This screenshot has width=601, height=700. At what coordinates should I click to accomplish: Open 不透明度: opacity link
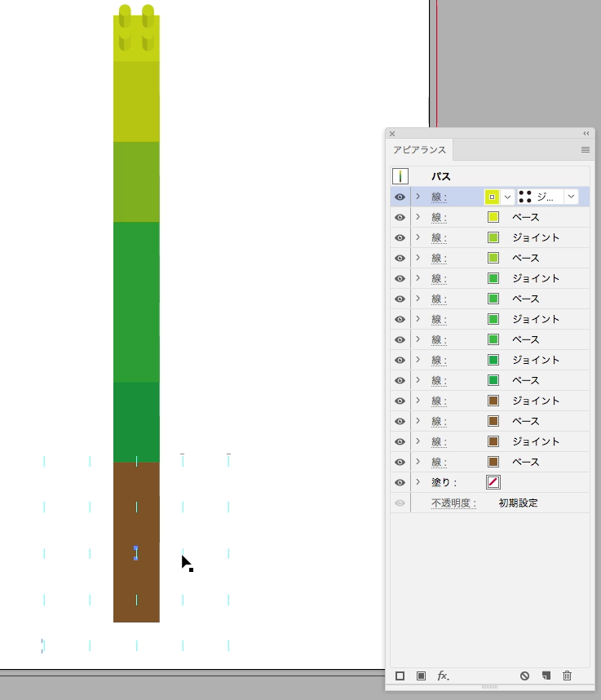[x=453, y=503]
